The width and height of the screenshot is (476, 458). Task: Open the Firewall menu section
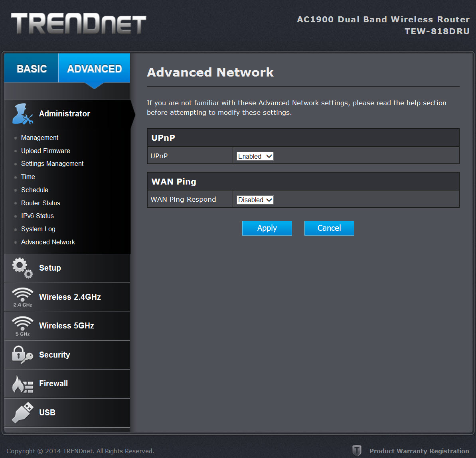pyautogui.click(x=67, y=384)
